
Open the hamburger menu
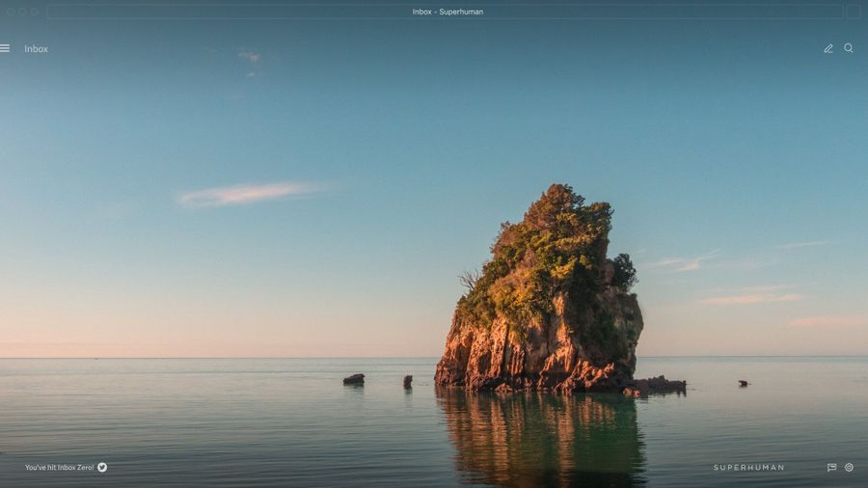pyautogui.click(x=5, y=48)
